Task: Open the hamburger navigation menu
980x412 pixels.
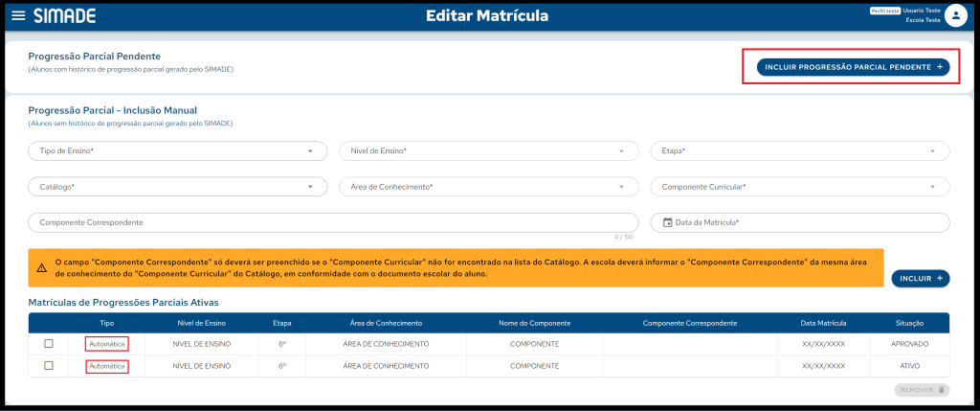Action: [x=18, y=16]
